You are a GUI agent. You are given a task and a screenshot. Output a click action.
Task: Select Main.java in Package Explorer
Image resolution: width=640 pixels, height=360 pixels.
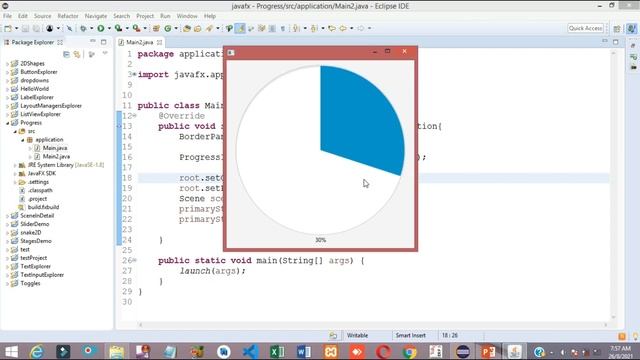point(55,148)
